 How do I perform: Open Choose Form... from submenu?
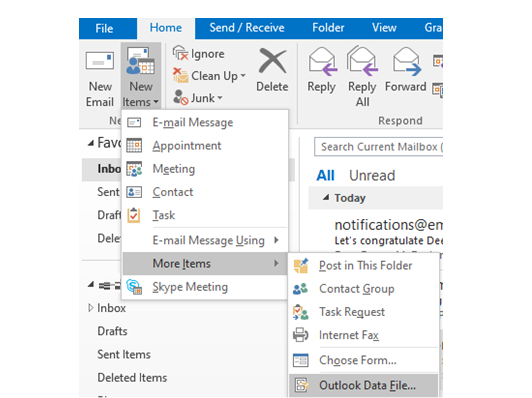click(364, 360)
